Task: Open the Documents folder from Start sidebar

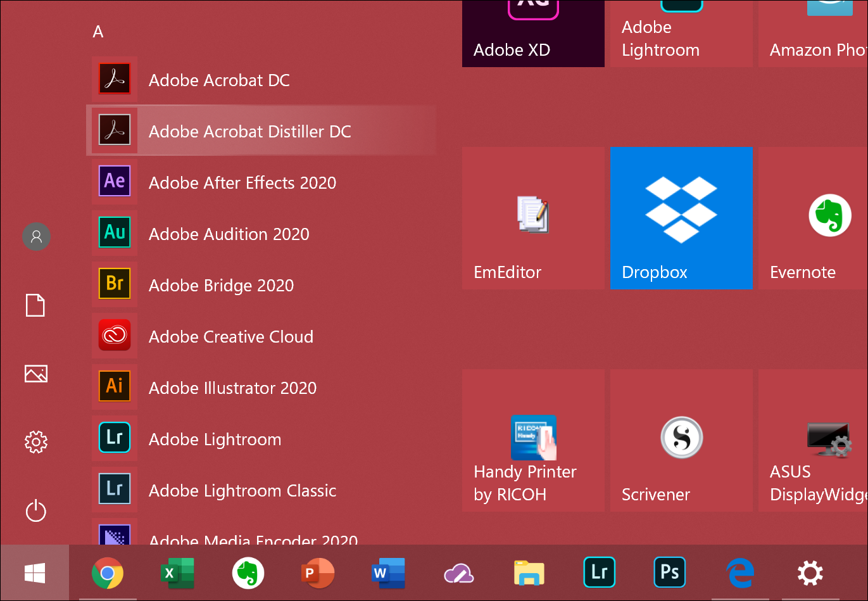Action: coord(35,305)
